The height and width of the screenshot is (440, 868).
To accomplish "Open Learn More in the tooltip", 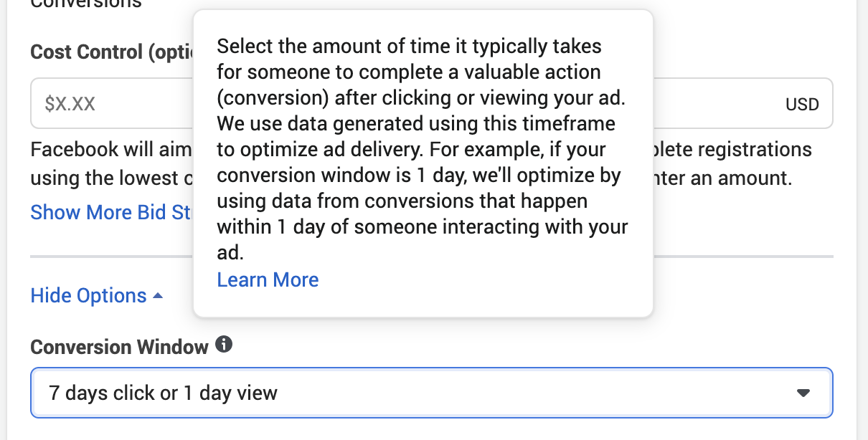I will (x=268, y=279).
